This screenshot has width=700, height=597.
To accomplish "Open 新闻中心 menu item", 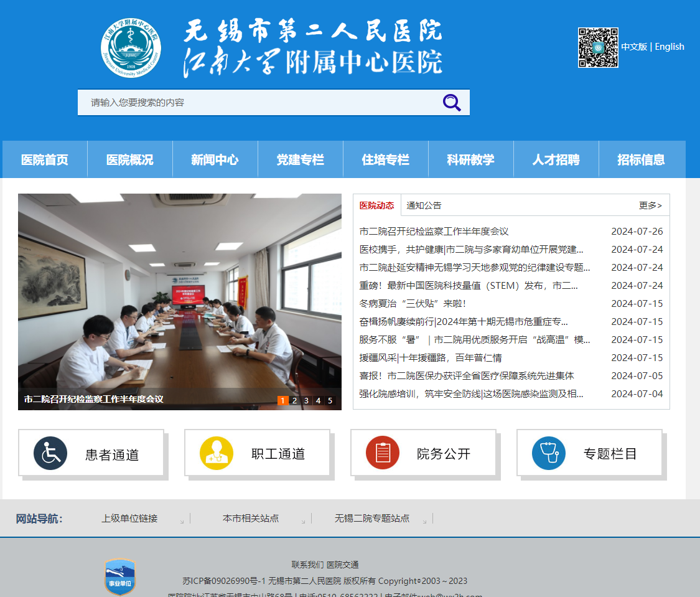I will (215, 159).
